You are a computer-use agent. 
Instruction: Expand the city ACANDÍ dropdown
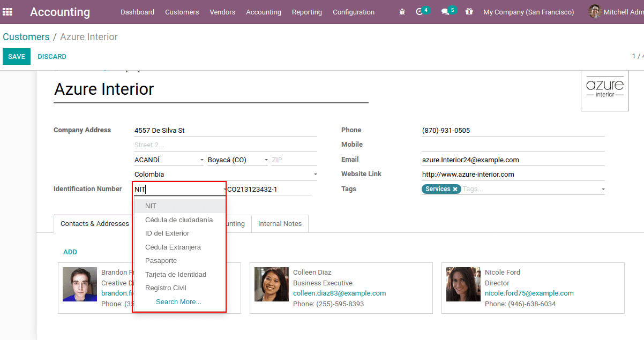pos(202,160)
